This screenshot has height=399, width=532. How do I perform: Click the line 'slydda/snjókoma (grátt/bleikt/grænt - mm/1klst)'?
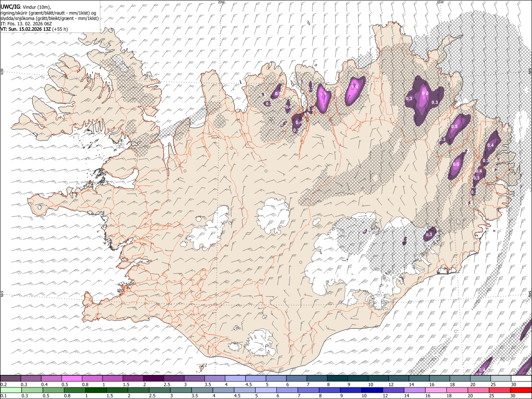coord(49,18)
